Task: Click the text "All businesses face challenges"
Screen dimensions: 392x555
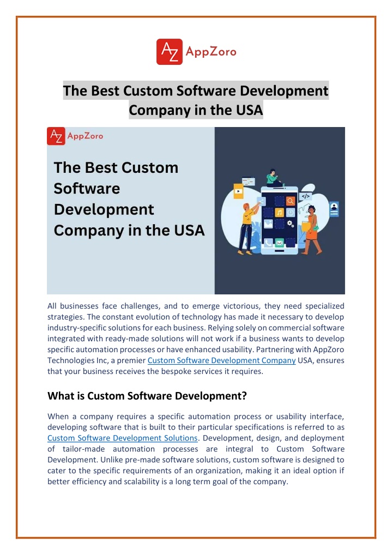Action: [x=103, y=306]
